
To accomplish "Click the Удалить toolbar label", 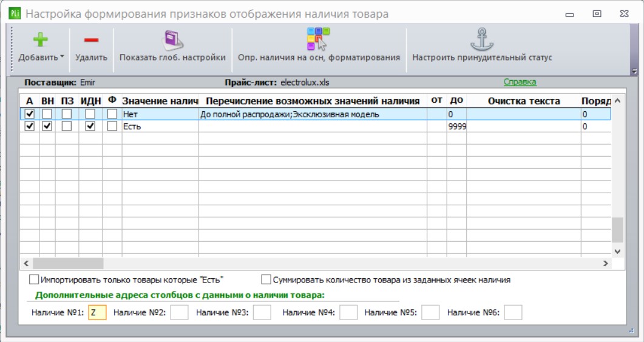I will coord(91,58).
